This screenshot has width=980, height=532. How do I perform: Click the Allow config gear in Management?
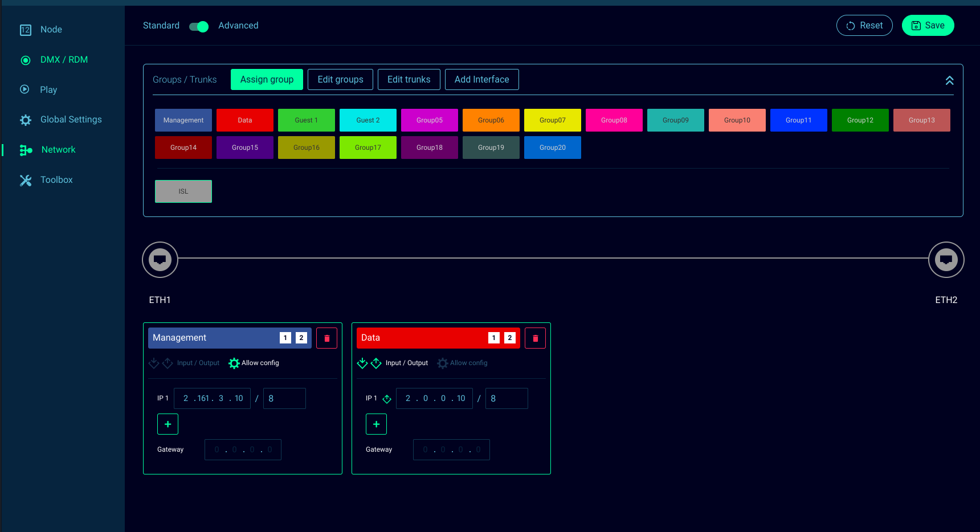tap(234, 363)
